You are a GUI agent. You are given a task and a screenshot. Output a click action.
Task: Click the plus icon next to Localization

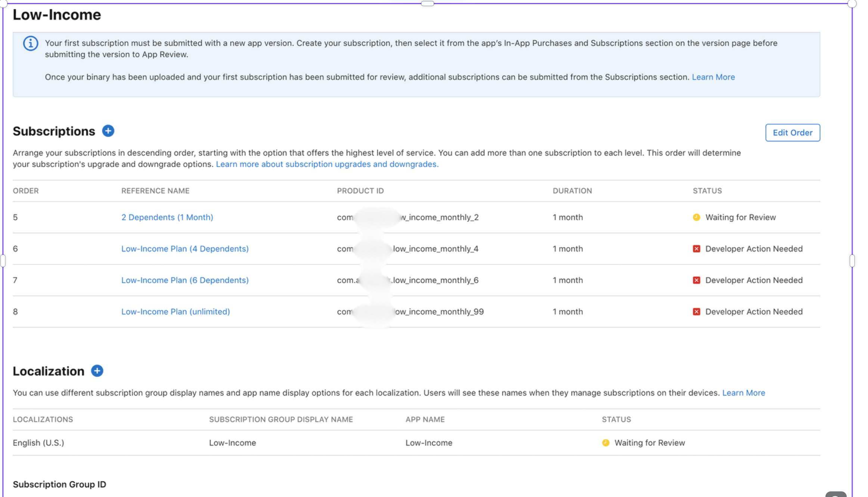97,371
